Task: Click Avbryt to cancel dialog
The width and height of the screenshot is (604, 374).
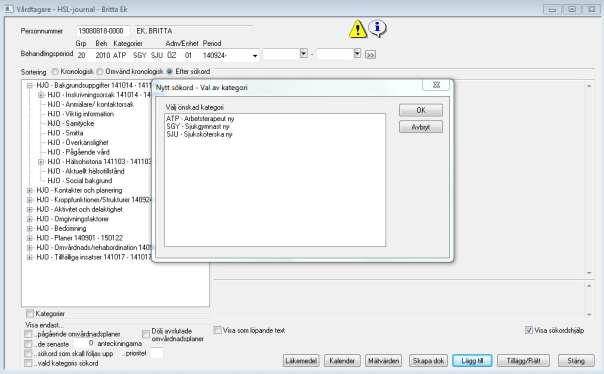Action: [x=421, y=127]
